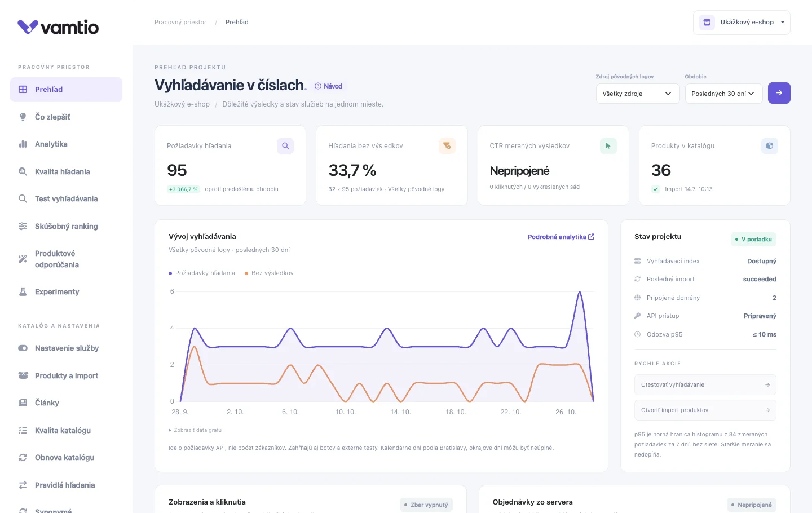This screenshot has height=513, width=812.
Task: Click the filter icon on Hľadania bez výsledkov card
Action: coord(447,146)
